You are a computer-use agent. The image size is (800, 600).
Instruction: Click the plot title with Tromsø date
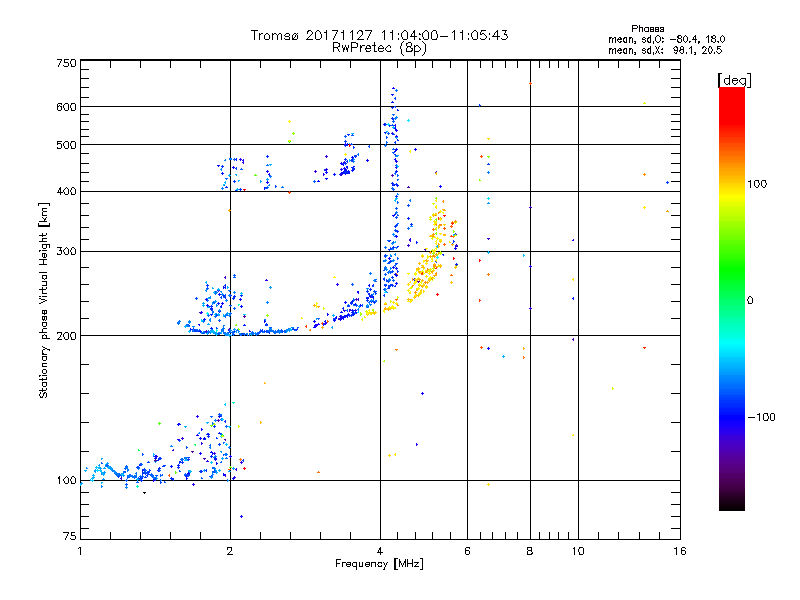(x=379, y=35)
